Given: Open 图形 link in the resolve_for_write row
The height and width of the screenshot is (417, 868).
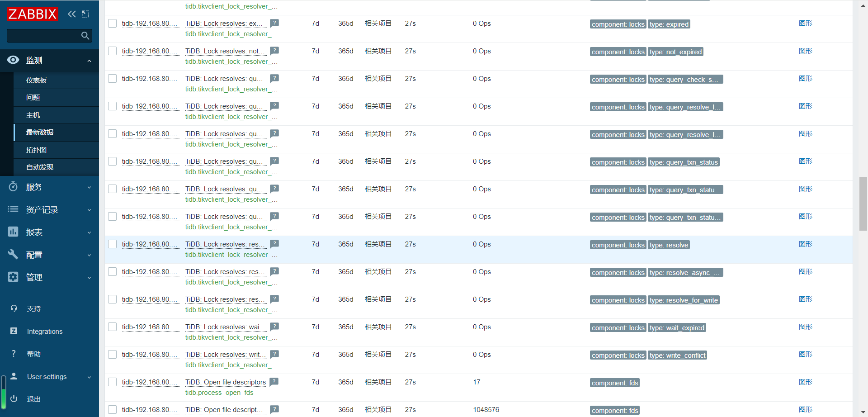Looking at the screenshot, I should 805,299.
